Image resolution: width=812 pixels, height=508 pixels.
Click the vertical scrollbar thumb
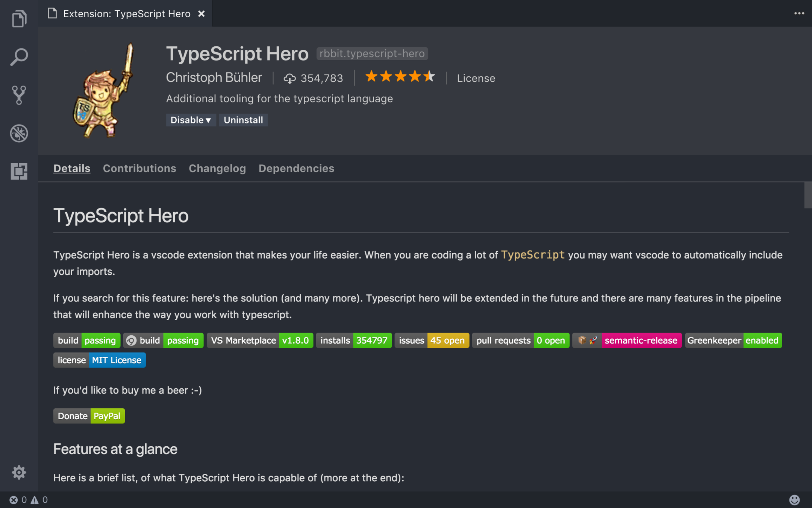(x=807, y=195)
